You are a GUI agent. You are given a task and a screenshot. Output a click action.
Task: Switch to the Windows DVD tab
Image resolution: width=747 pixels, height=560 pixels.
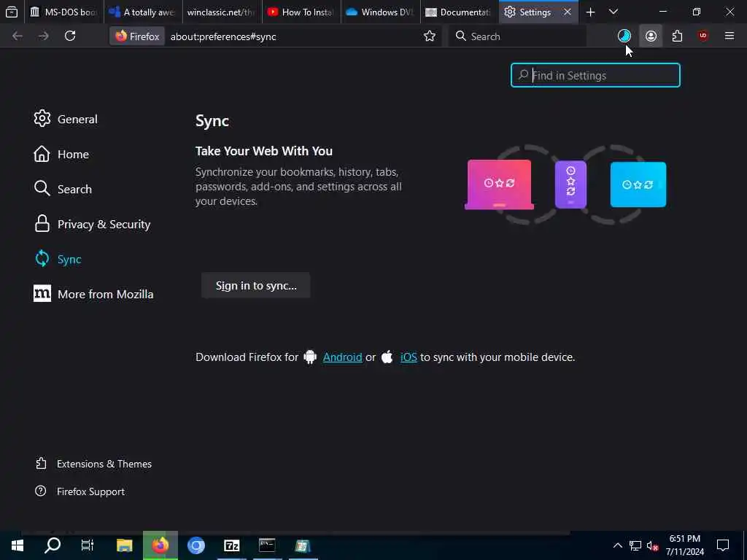380,12
